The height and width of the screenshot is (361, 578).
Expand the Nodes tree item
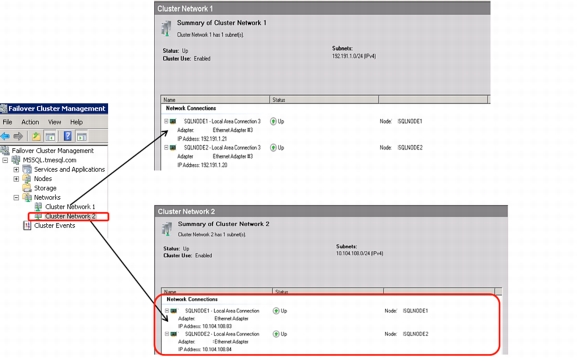[16, 179]
